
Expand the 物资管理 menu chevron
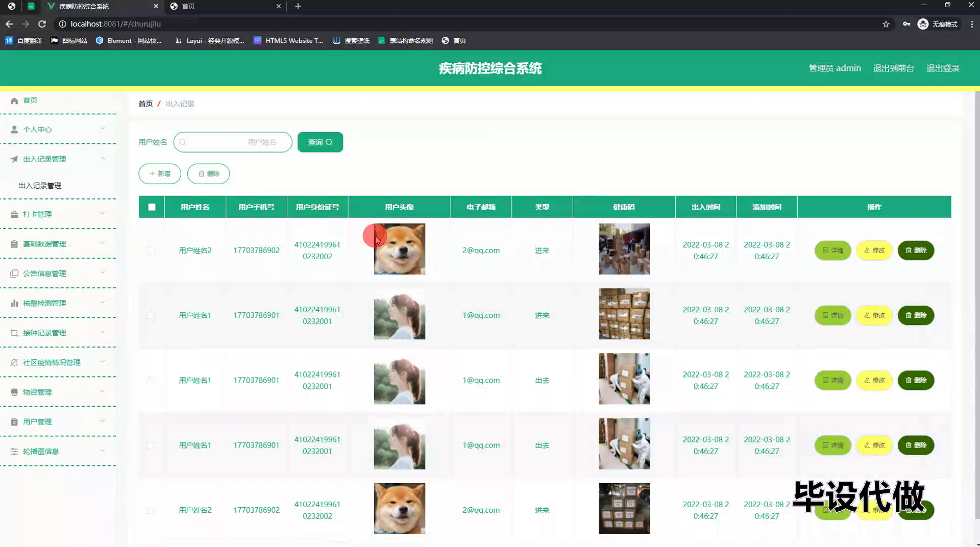(x=103, y=391)
